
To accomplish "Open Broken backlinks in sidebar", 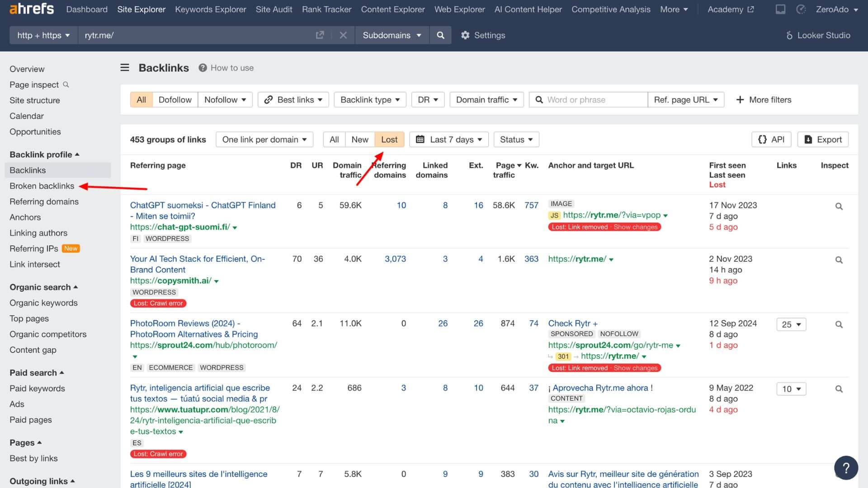I will click(42, 186).
